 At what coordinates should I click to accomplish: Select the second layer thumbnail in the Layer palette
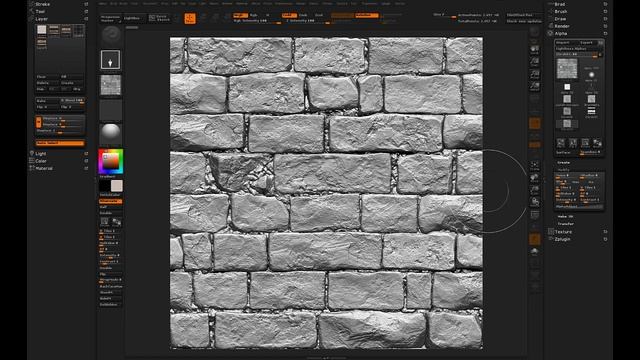(x=54, y=31)
